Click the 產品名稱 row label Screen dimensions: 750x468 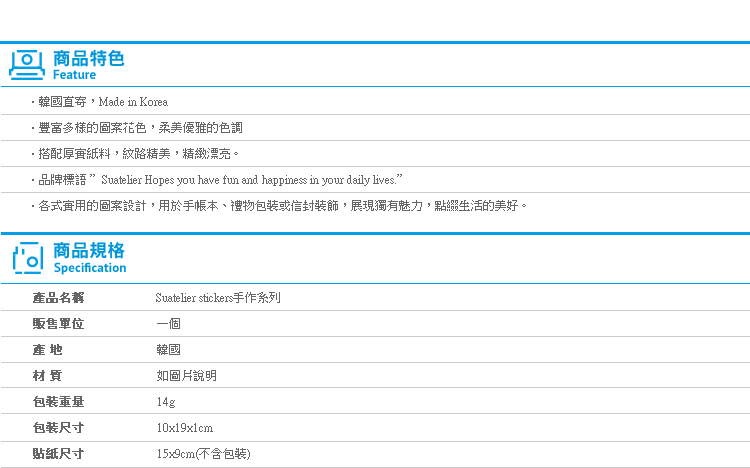[x=58, y=298]
